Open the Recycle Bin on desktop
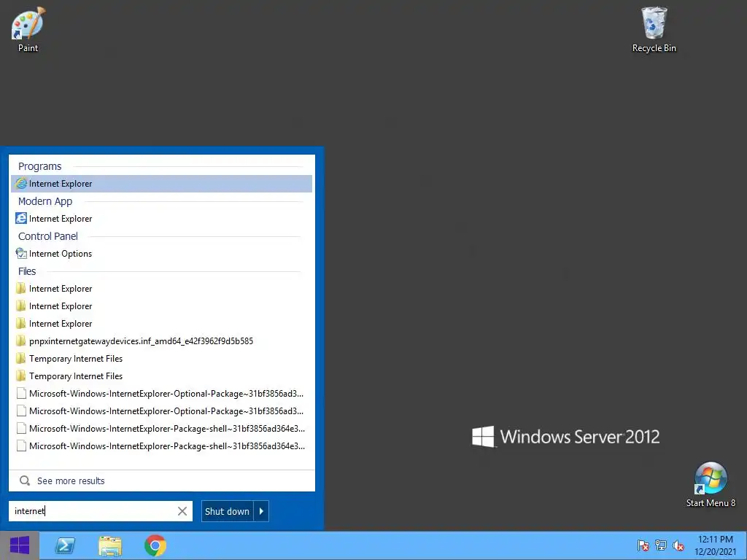747x560 pixels. pyautogui.click(x=654, y=29)
